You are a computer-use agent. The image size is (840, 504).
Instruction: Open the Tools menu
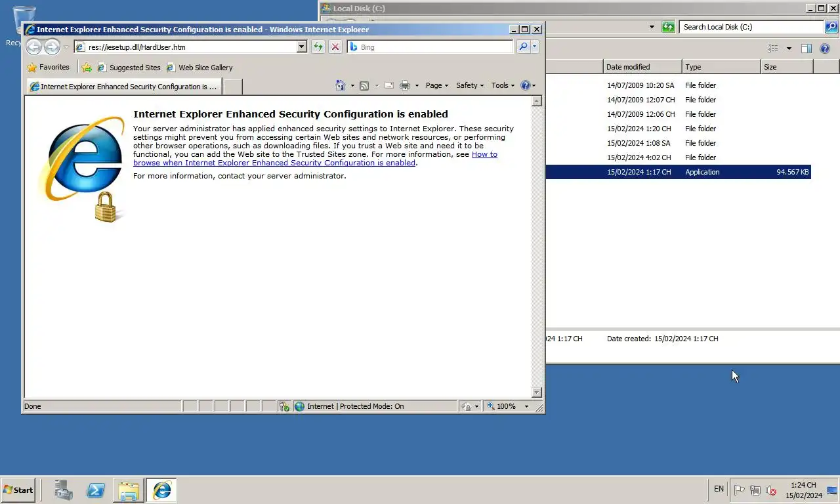coord(503,85)
